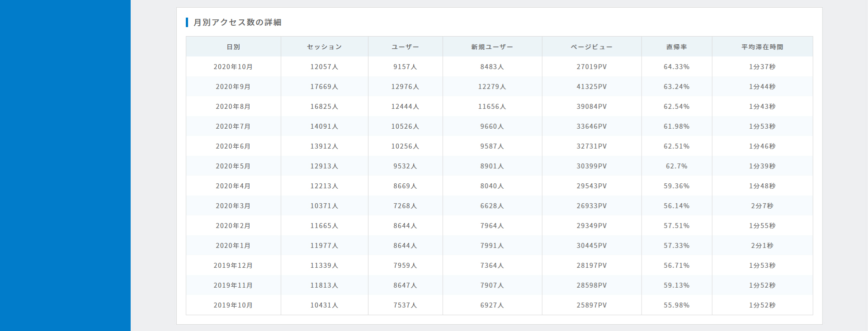868x331 pixels.
Task: Click page view value 39084PV
Action: tap(592, 107)
